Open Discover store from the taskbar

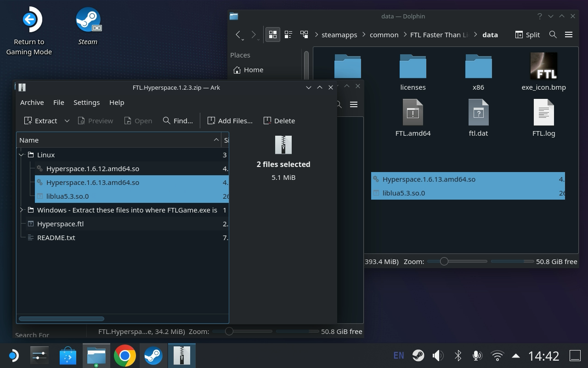[x=68, y=356]
